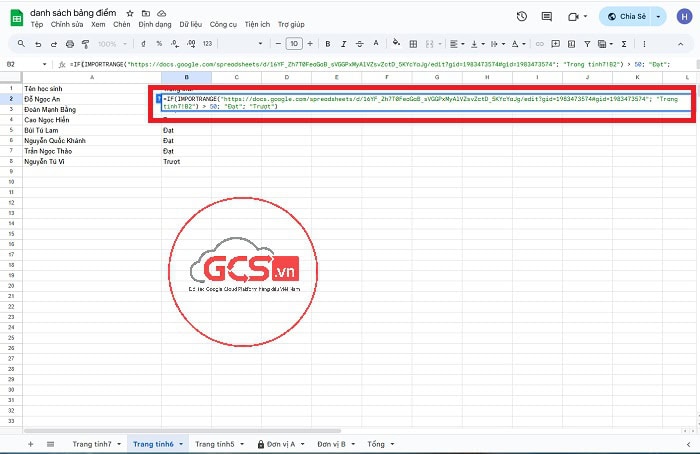
Task: Star the document danh sách bảng điểm
Action: [130, 13]
